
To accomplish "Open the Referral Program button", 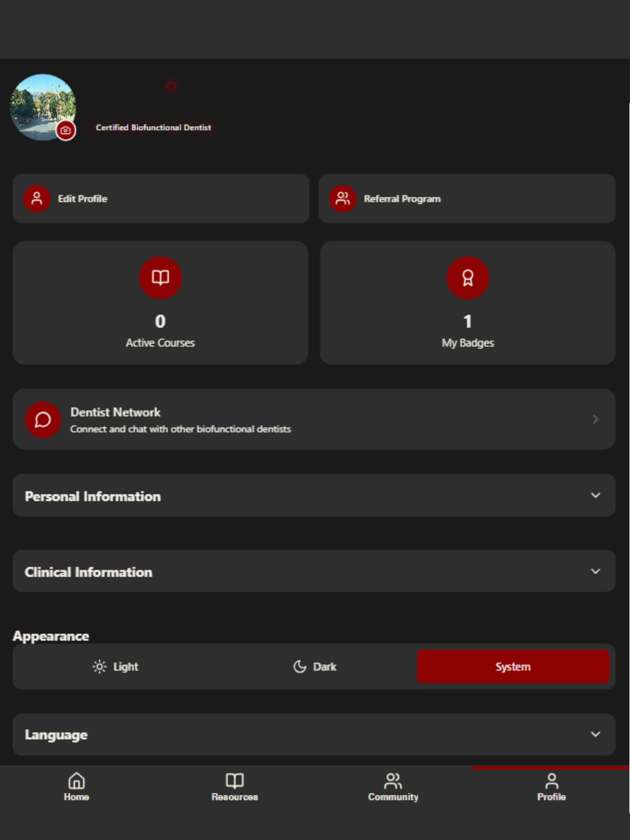I will pyautogui.click(x=467, y=199).
